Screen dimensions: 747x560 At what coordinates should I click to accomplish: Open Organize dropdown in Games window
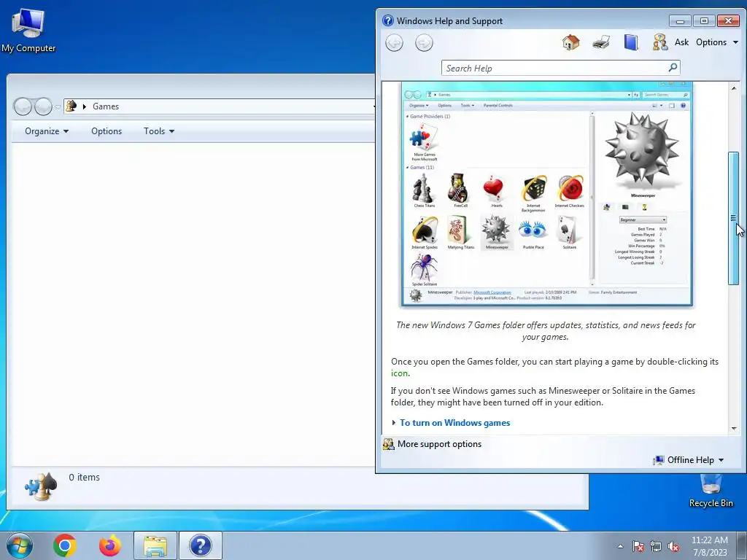(x=47, y=131)
